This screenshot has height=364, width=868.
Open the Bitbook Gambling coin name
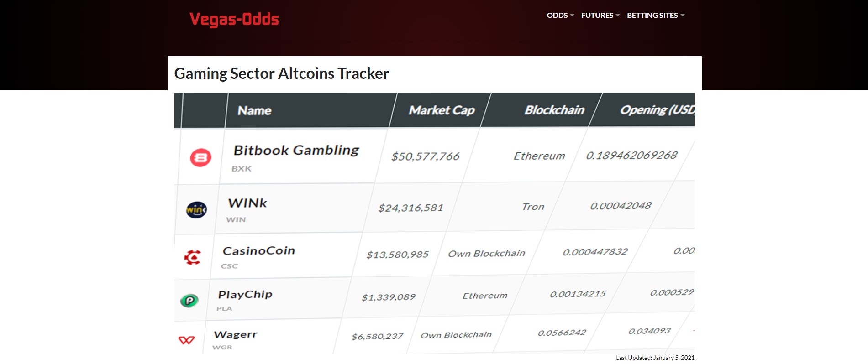(x=296, y=150)
